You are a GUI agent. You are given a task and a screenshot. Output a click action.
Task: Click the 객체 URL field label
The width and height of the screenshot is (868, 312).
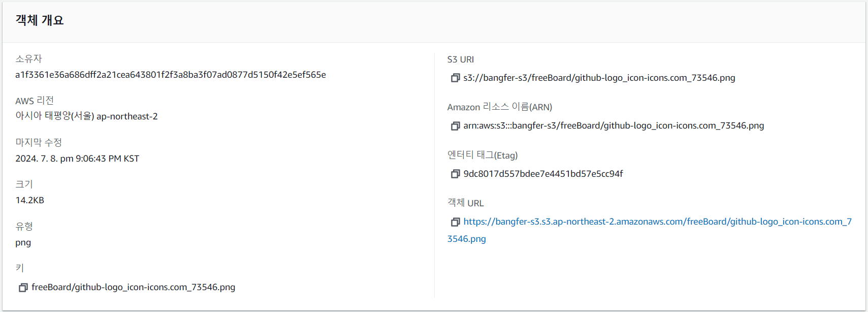pyautogui.click(x=465, y=203)
